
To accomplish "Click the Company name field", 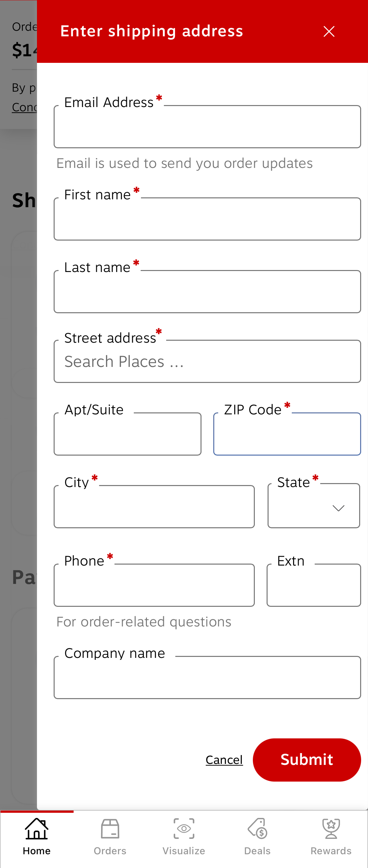I will click(207, 678).
